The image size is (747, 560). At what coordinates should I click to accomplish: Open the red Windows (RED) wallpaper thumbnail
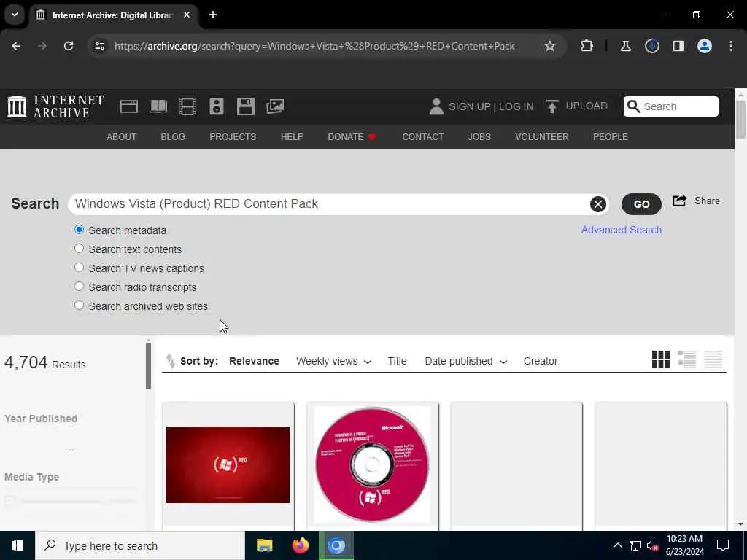coord(228,464)
